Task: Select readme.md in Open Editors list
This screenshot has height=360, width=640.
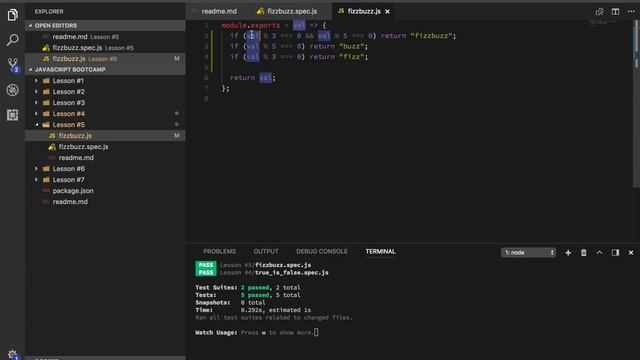Action: coord(105,37)
